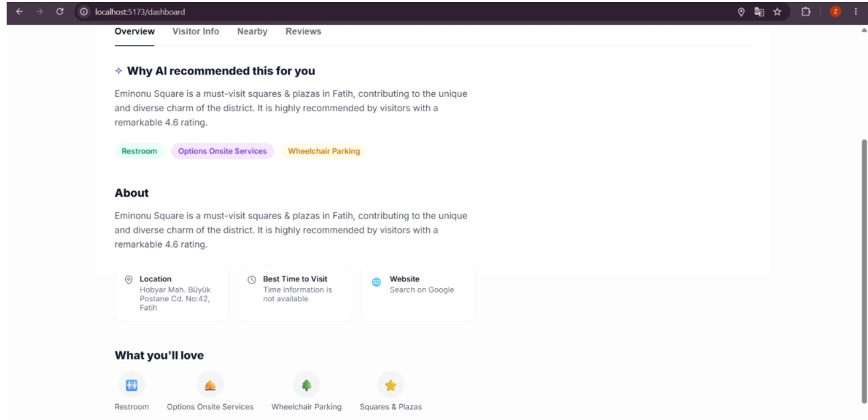Screen dimensions: 868x420
Task: Switch to the Overview tab
Action: click(135, 31)
